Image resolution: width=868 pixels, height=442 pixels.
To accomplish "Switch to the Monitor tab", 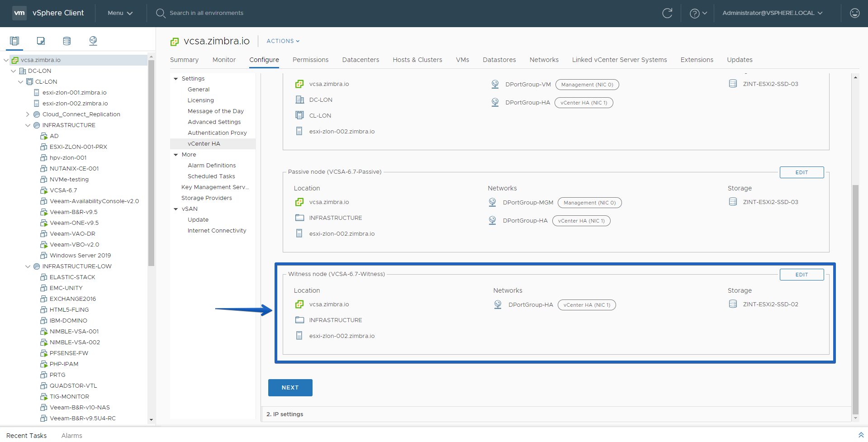I will coord(224,60).
